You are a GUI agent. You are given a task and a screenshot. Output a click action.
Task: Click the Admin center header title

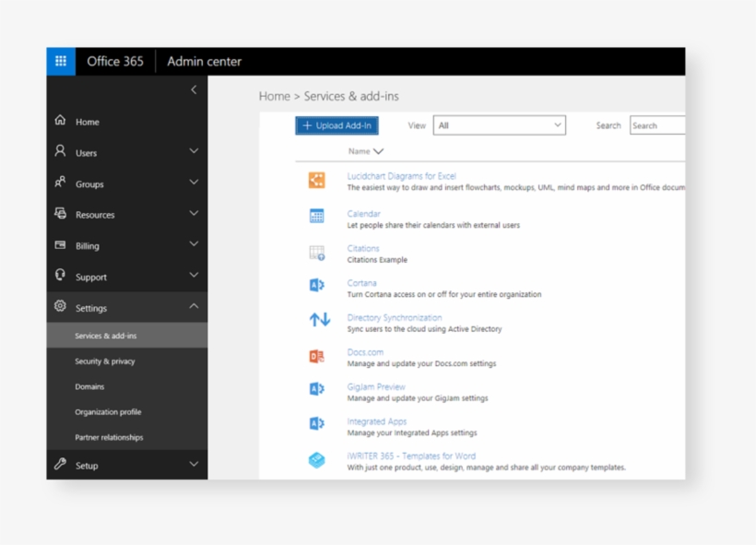[205, 61]
